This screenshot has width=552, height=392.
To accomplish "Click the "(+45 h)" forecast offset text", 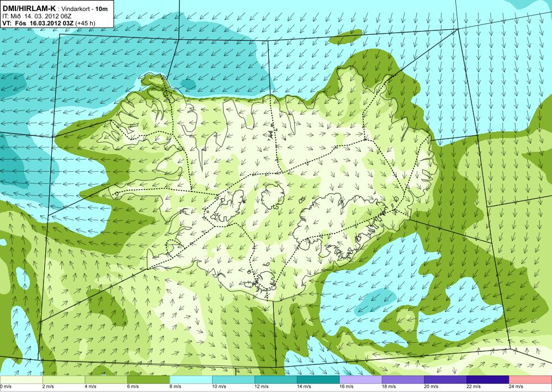I will pos(85,23).
